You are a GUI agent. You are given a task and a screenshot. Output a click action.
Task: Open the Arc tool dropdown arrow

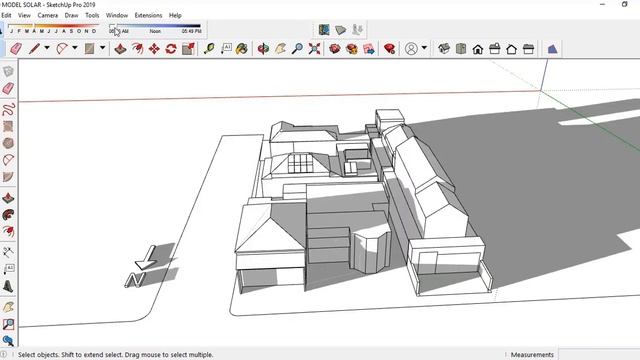click(x=75, y=48)
